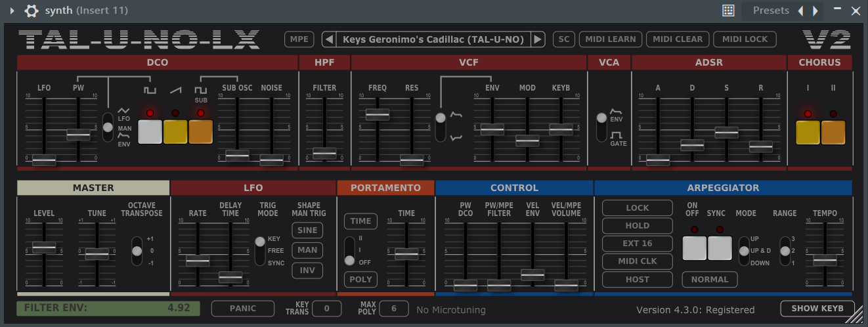Adjust the MASTER TUNE slider
This screenshot has width=868, height=327.
(97, 253)
